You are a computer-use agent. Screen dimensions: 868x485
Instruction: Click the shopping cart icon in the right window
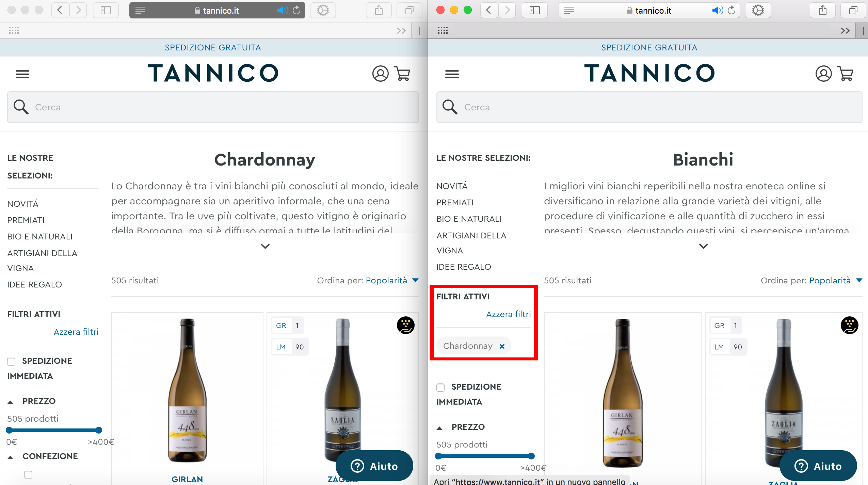pyautogui.click(x=846, y=74)
